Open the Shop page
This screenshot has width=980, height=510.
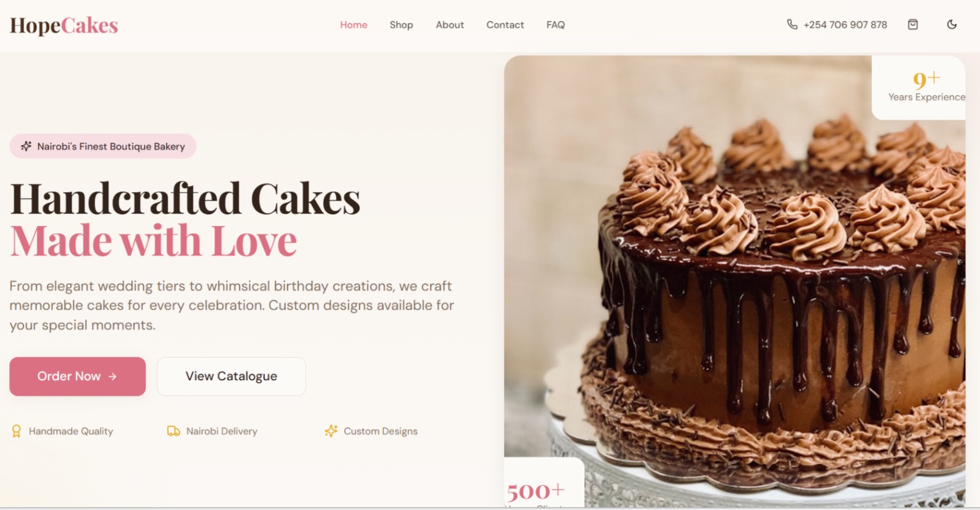coord(401,24)
